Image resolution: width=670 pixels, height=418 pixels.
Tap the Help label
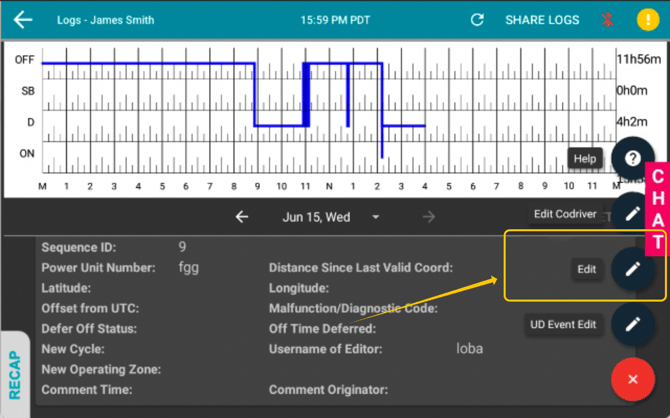coord(585,159)
